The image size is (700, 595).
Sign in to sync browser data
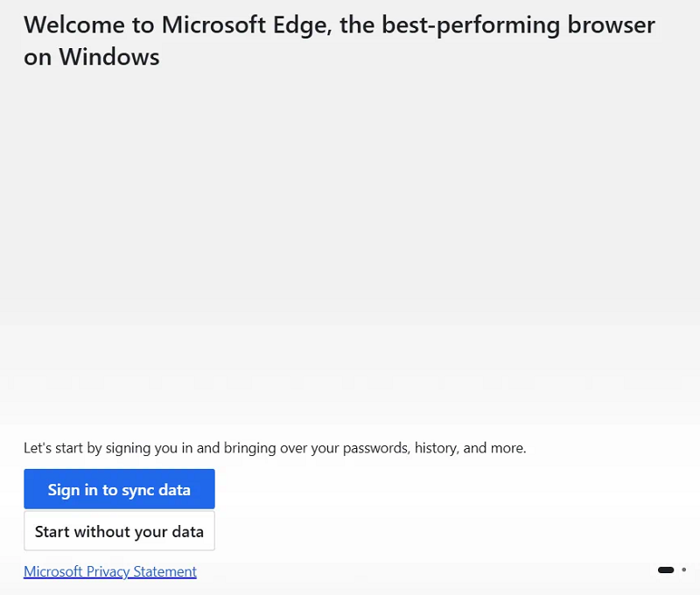click(x=119, y=489)
